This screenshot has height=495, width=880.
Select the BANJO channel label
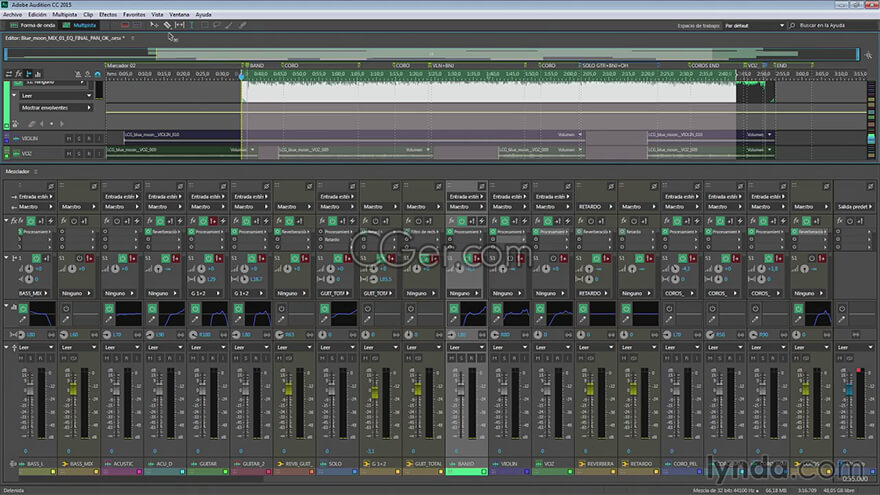point(467,464)
